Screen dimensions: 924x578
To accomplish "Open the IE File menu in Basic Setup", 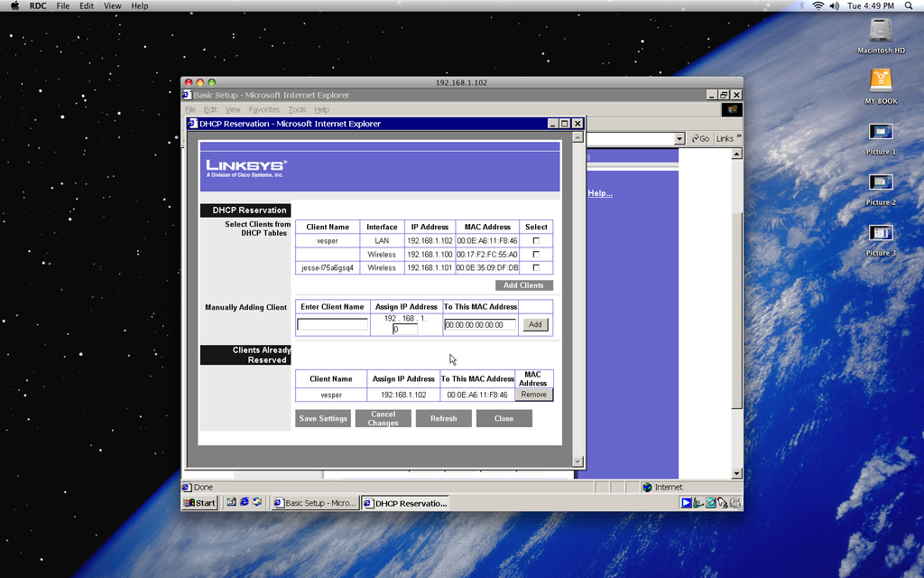I will pos(190,109).
